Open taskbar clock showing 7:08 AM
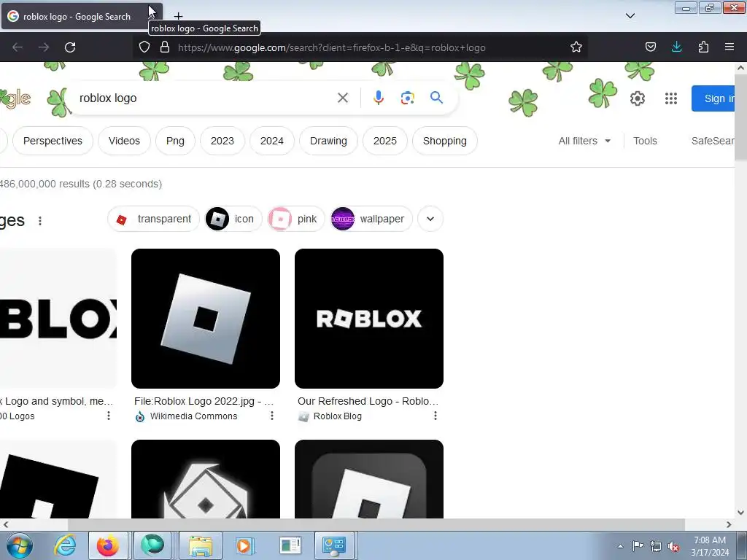 (x=710, y=546)
